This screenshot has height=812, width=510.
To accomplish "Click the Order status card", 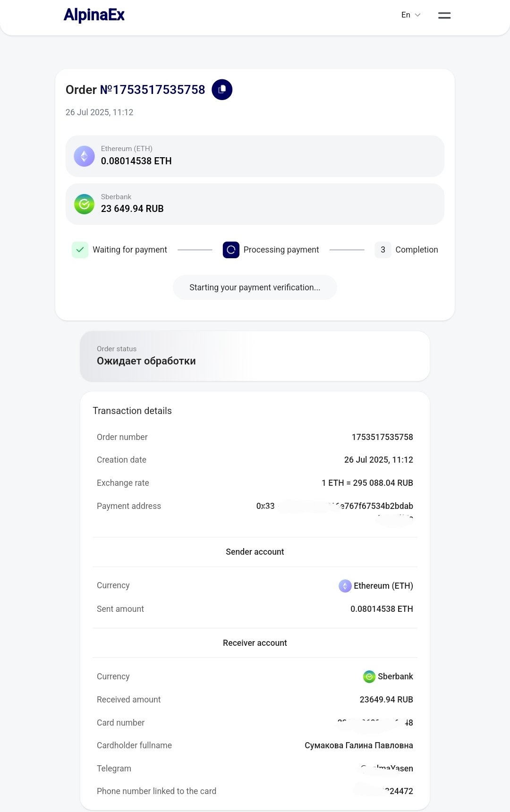I will 255,356.
